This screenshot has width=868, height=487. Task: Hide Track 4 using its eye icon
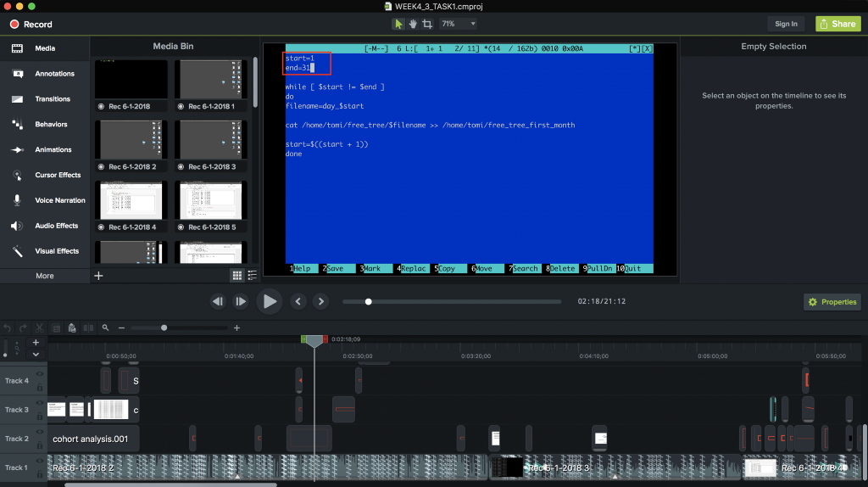[x=40, y=374]
